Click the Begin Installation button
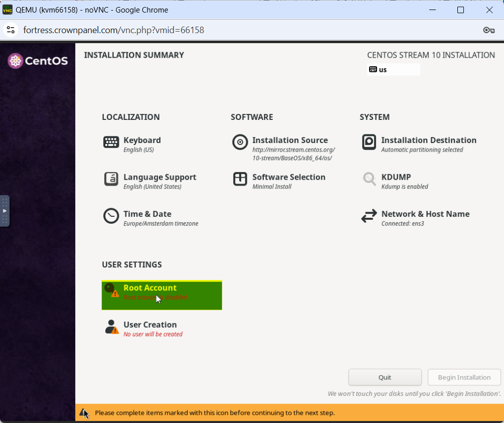 pyautogui.click(x=464, y=377)
